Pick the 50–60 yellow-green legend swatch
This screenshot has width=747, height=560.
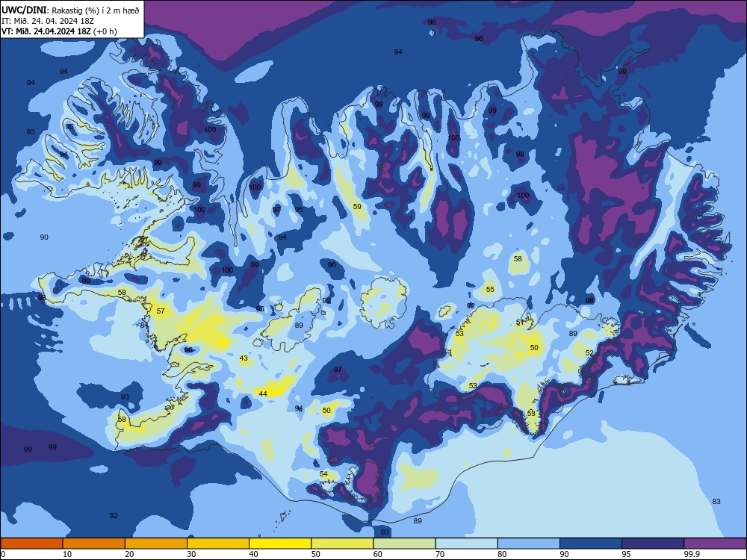[x=342, y=544]
